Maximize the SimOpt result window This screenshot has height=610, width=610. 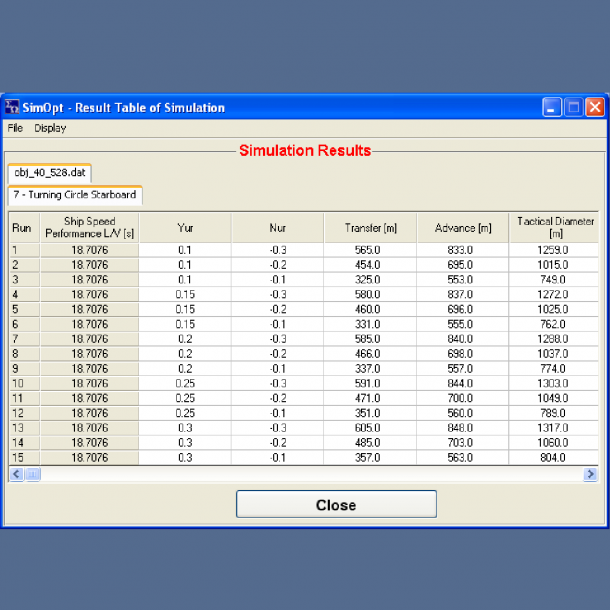pos(573,107)
